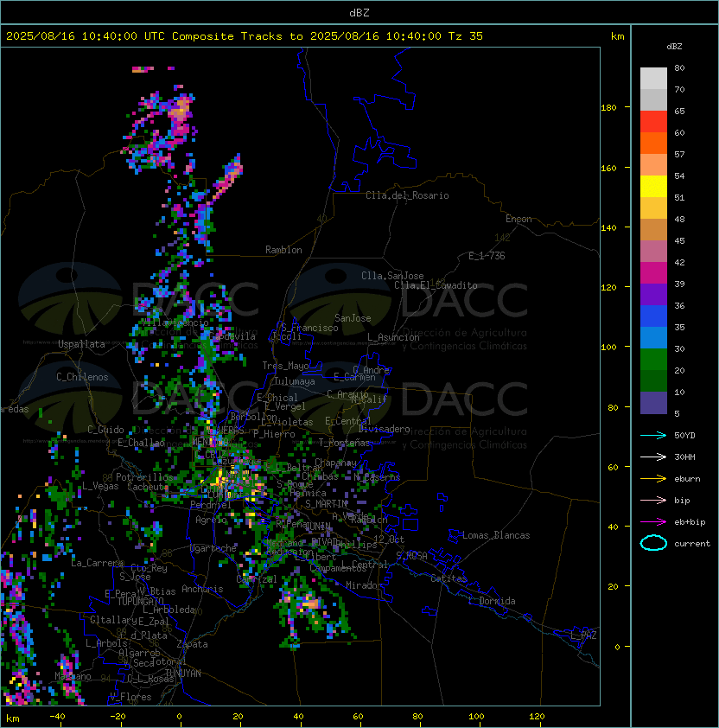719x728 pixels.
Task: Click the 'Zapata' map label
Action: pos(192,644)
